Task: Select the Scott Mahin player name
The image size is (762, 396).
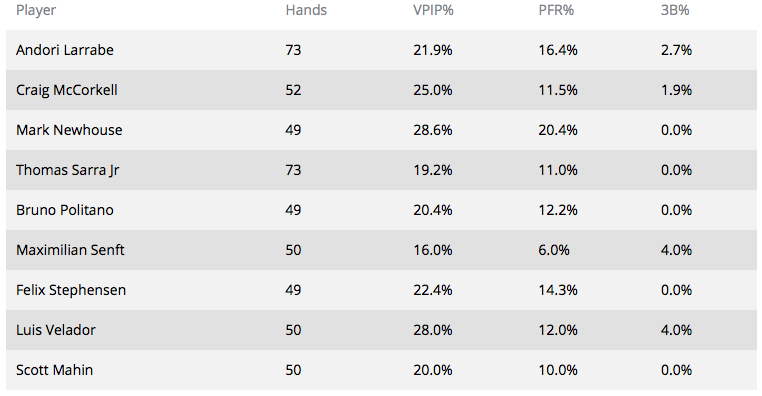Action: (54, 370)
